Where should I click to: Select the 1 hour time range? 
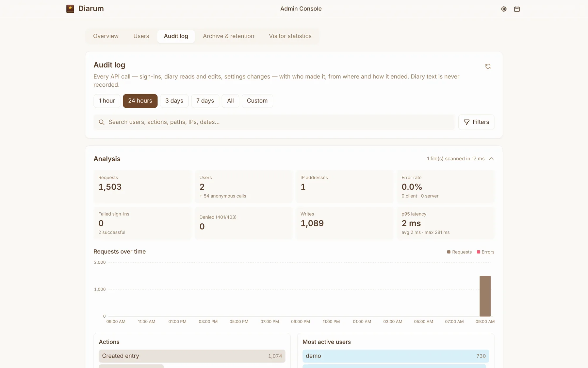point(107,101)
